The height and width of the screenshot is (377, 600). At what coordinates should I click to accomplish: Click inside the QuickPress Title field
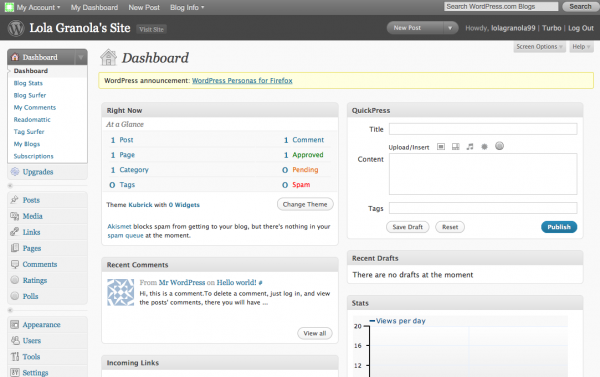(x=483, y=129)
